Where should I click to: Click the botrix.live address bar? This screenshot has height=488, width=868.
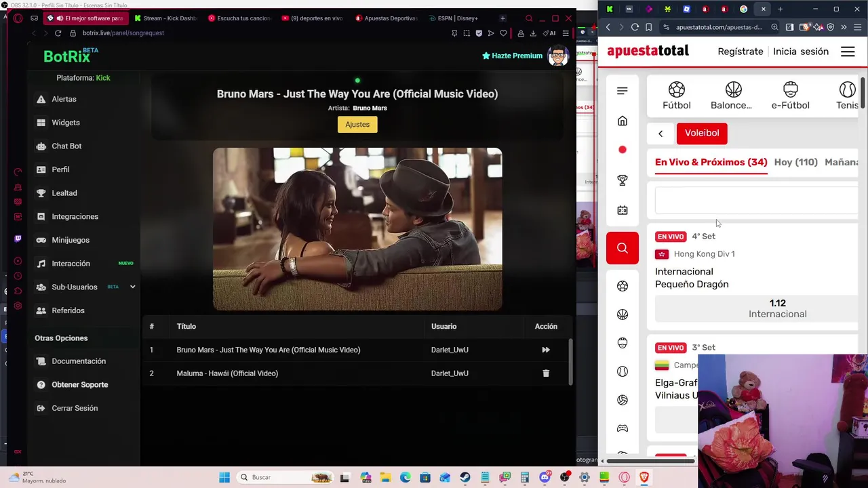[x=258, y=33]
